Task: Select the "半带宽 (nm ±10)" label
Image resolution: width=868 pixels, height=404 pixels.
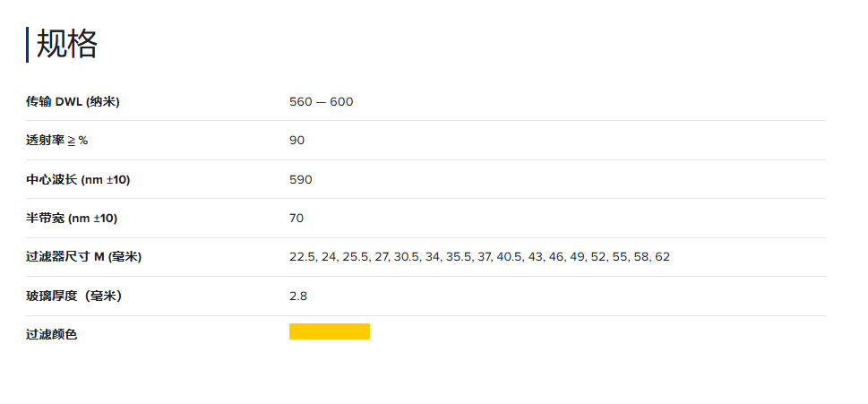Action: tap(72, 219)
